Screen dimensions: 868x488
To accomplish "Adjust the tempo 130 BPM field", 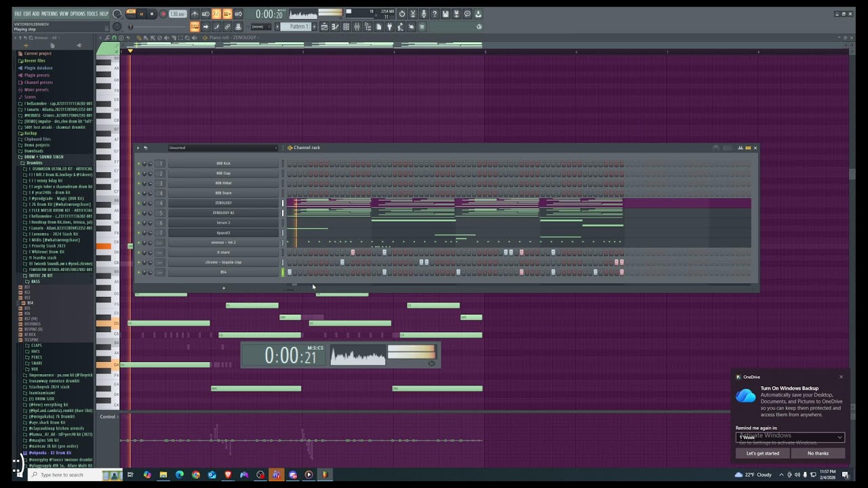I will coord(178,14).
